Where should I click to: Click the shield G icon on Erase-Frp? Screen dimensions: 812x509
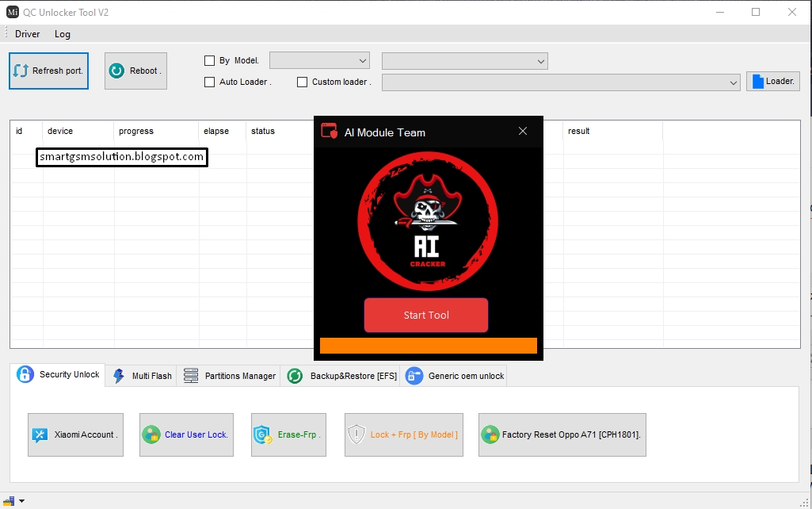tap(263, 434)
